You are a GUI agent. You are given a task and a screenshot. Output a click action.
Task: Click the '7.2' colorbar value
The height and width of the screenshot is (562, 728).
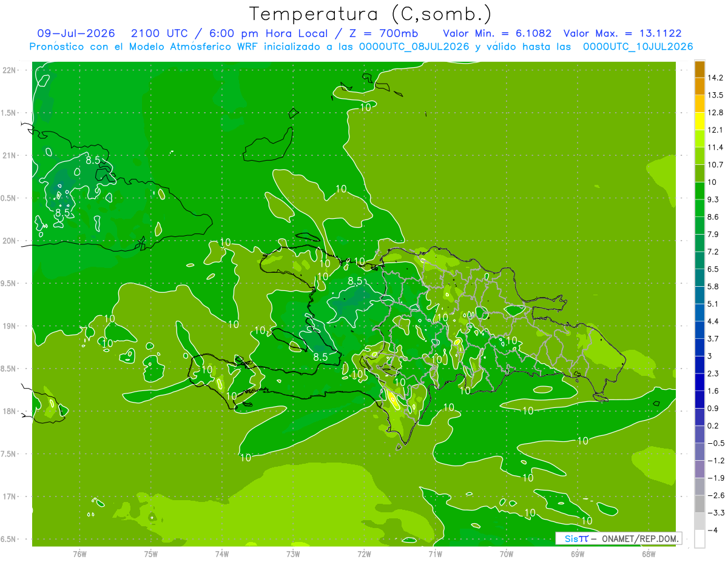click(x=714, y=252)
